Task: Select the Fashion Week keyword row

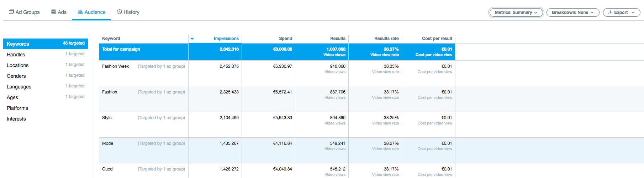Action: point(116,66)
